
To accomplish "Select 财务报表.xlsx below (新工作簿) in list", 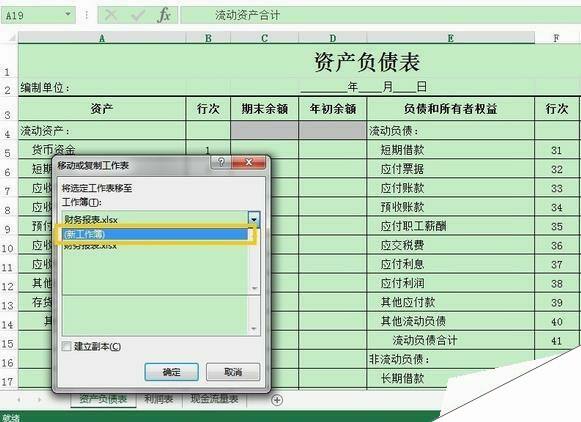I will coord(155,245).
